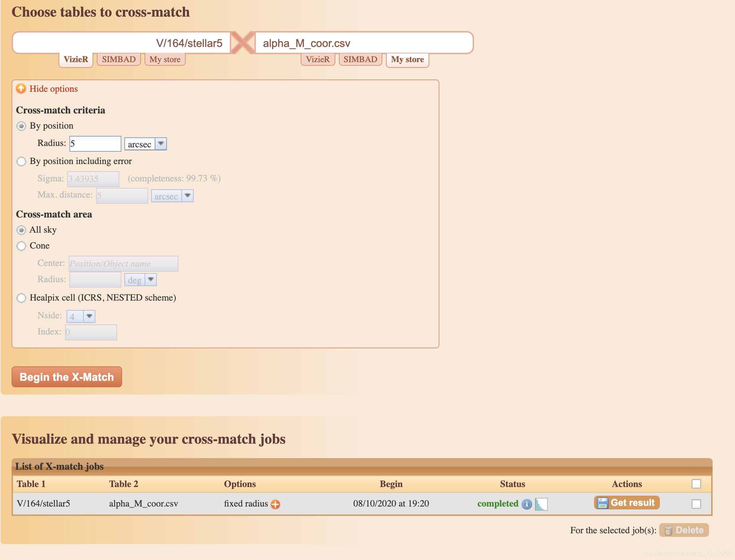The image size is (735, 560).
Task: Switch to VizieR tab for second table
Action: [x=318, y=59]
